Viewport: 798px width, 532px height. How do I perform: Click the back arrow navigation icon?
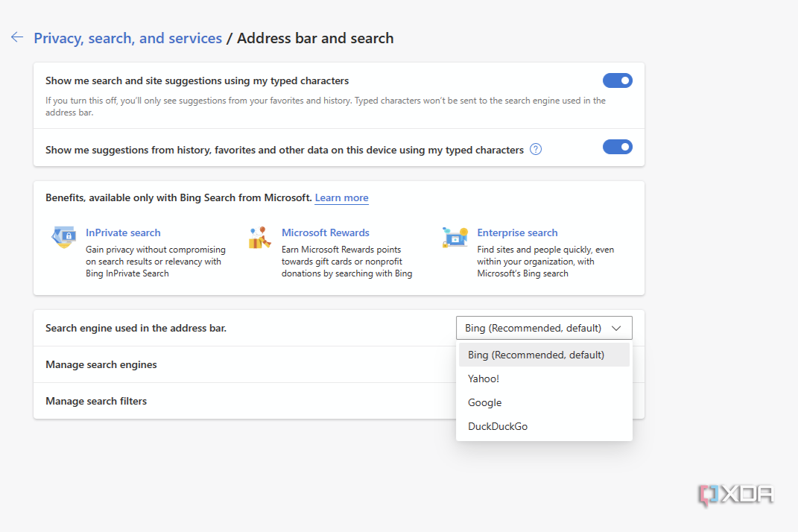coord(16,37)
